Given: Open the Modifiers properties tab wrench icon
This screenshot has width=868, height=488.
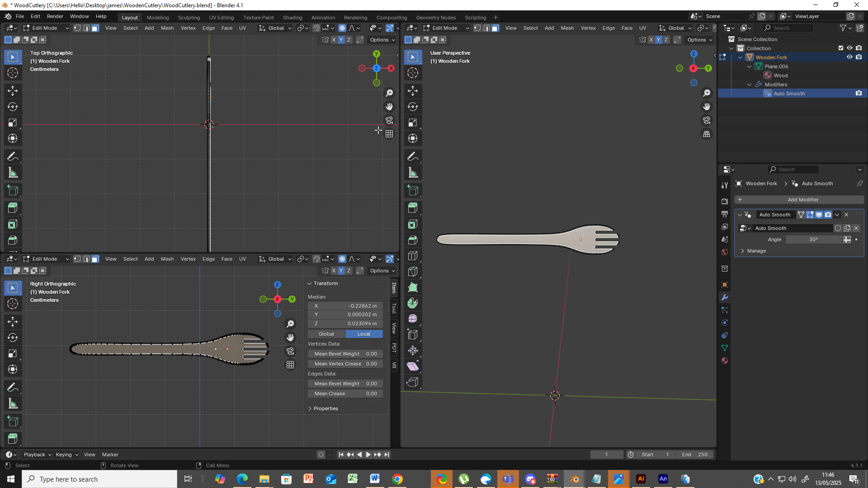Looking at the screenshot, I should click(x=725, y=297).
